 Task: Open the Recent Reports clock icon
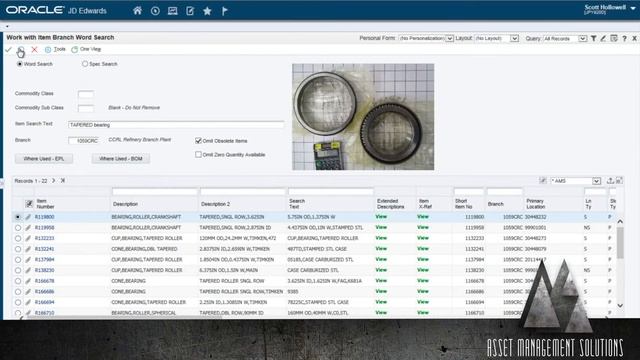pyautogui.click(x=155, y=11)
